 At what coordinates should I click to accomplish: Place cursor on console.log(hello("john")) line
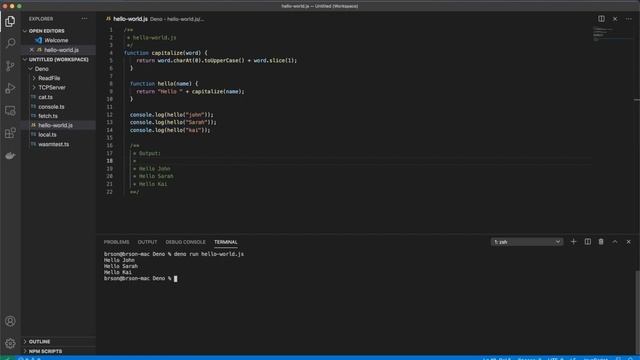[x=171, y=115]
